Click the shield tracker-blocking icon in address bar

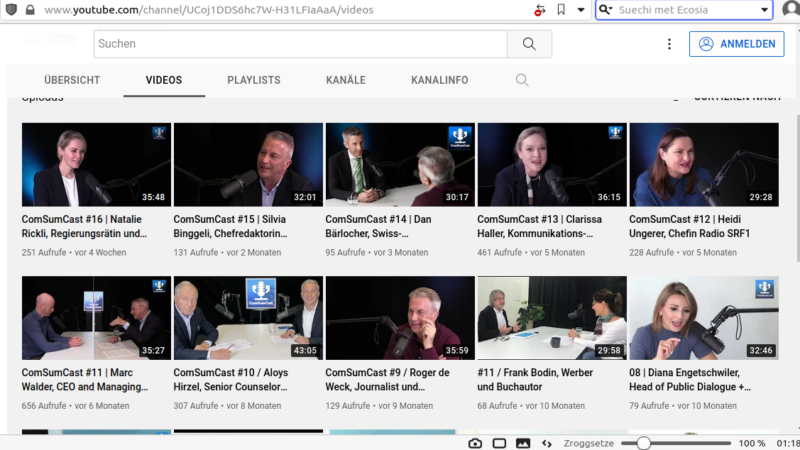(x=11, y=9)
